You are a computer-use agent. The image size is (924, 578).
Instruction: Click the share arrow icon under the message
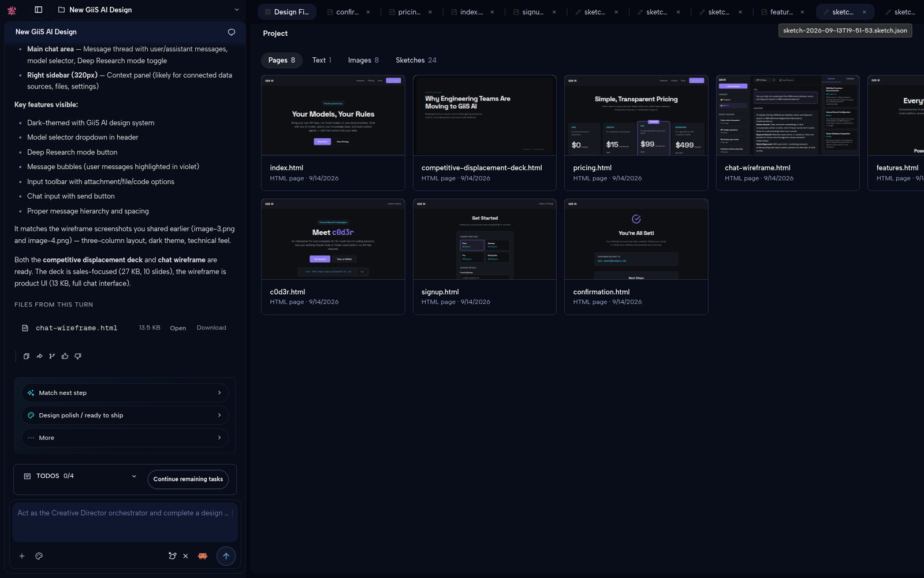tap(39, 356)
